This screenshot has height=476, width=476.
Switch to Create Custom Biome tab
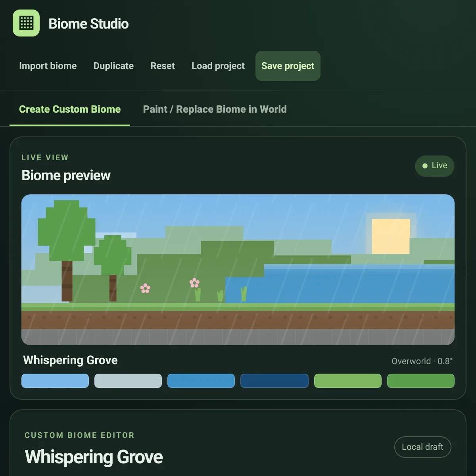70,109
